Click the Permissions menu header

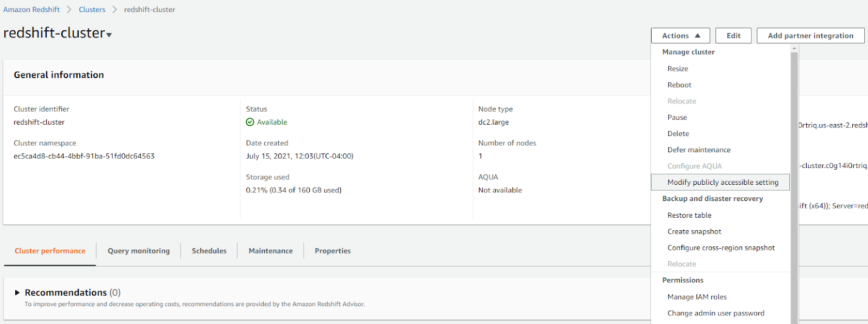tap(682, 280)
